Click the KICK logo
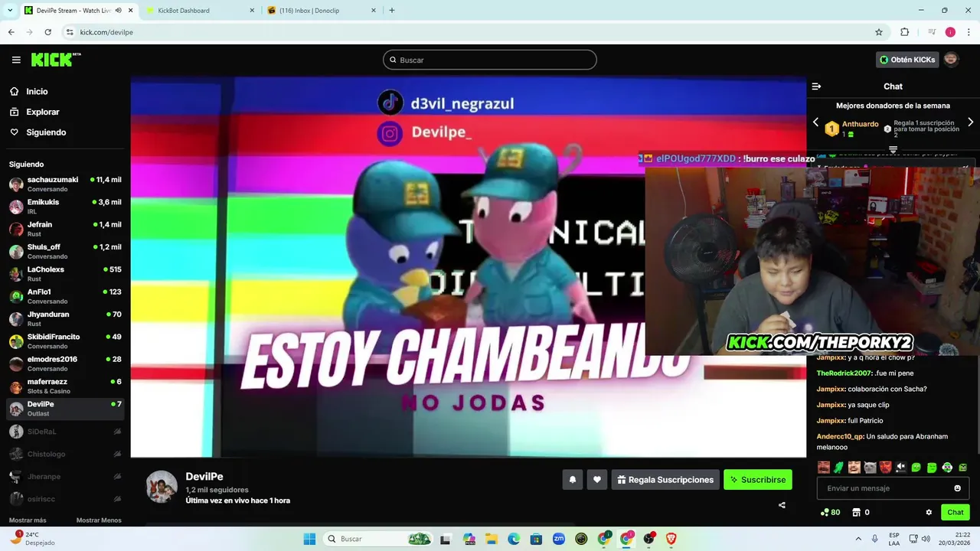Image resolution: width=980 pixels, height=551 pixels. [x=56, y=60]
